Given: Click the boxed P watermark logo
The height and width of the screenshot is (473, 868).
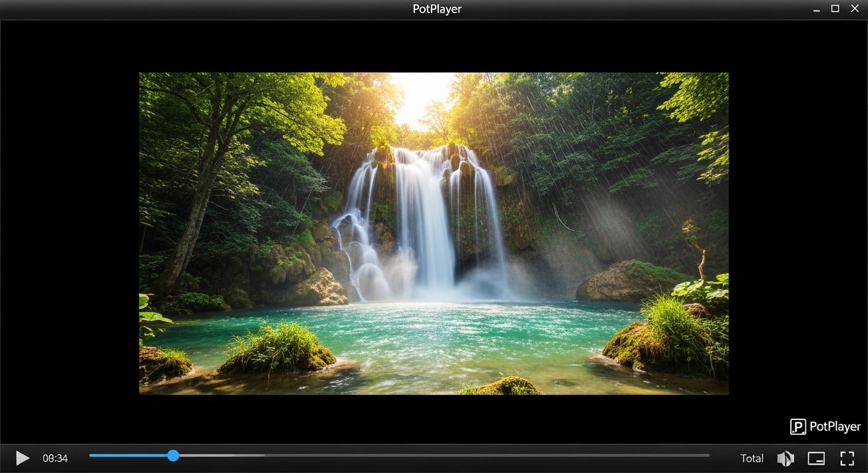Looking at the screenshot, I should (x=798, y=426).
